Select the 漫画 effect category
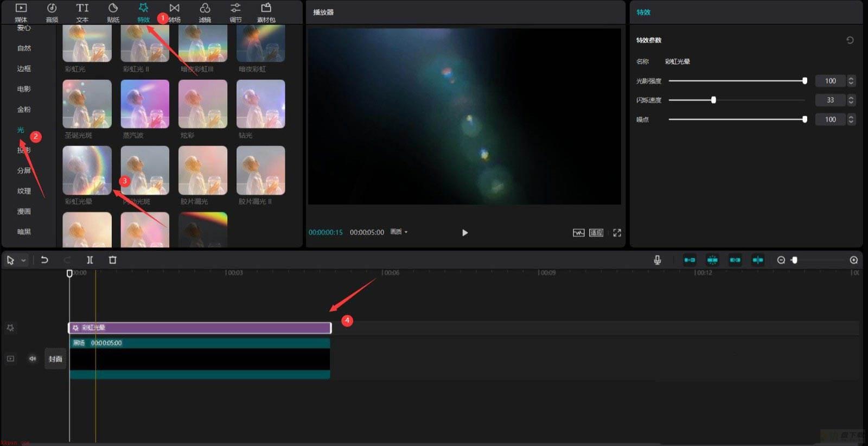 click(24, 212)
